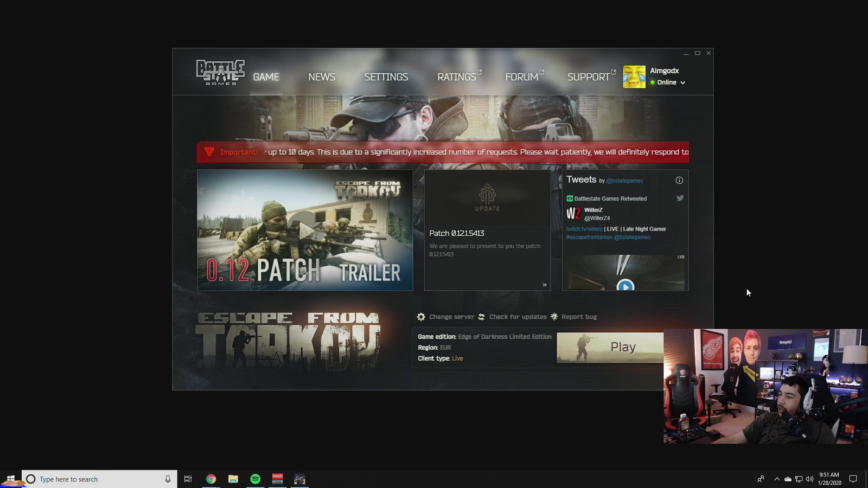
Task: Click the EUR region value
Action: click(x=445, y=348)
